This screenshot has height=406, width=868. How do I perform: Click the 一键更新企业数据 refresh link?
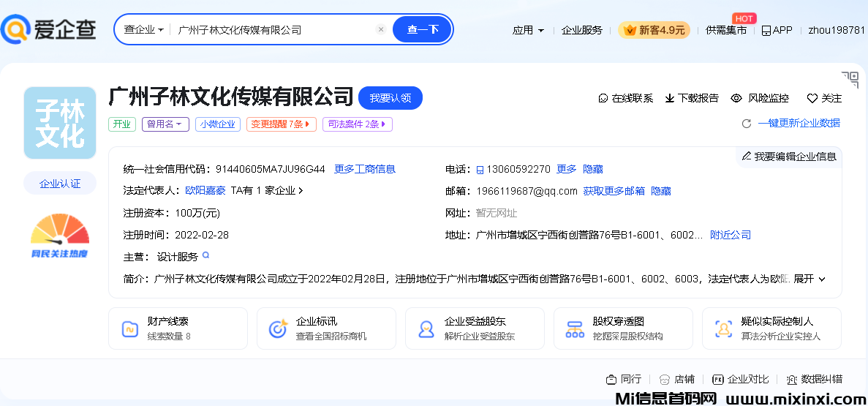click(799, 123)
